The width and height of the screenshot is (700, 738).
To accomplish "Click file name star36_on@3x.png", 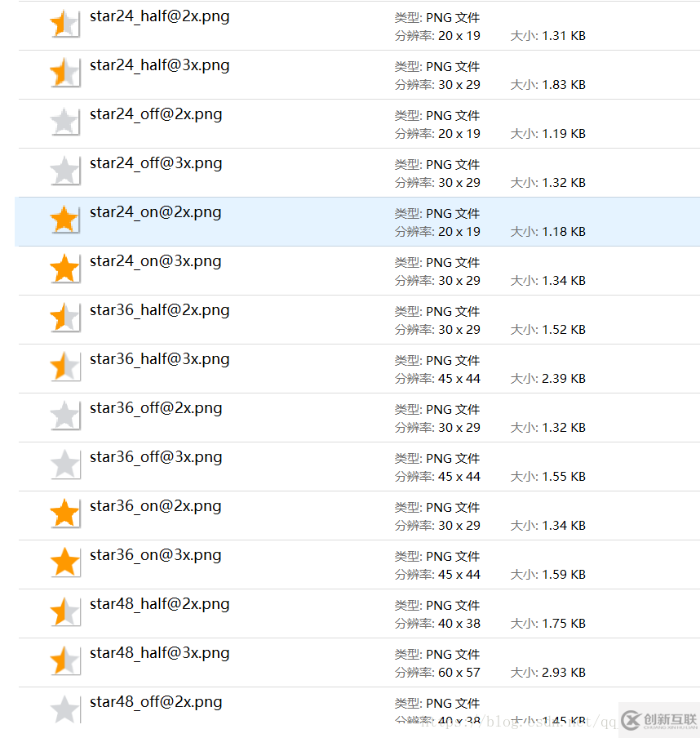I will pos(155,555).
